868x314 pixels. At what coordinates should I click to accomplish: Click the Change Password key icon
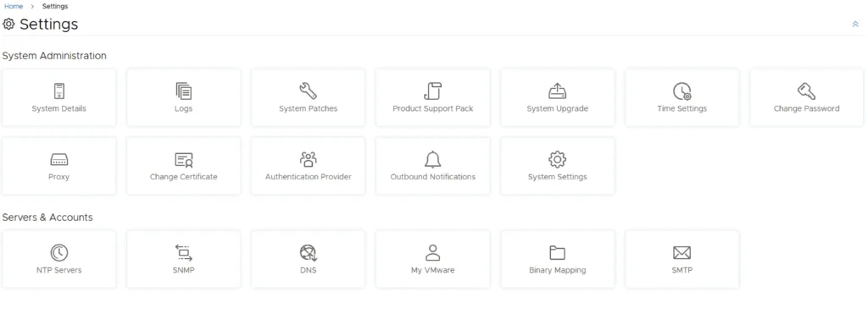(x=807, y=91)
